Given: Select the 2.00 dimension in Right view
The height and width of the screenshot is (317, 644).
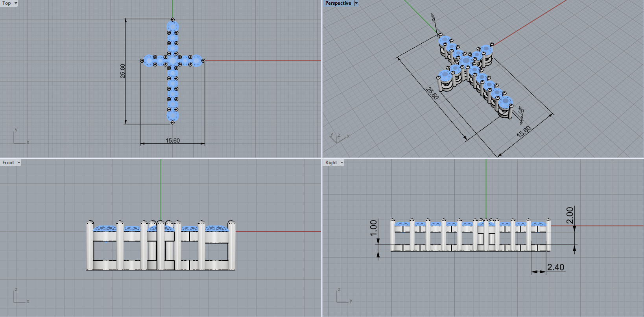Looking at the screenshot, I should click(x=570, y=215).
